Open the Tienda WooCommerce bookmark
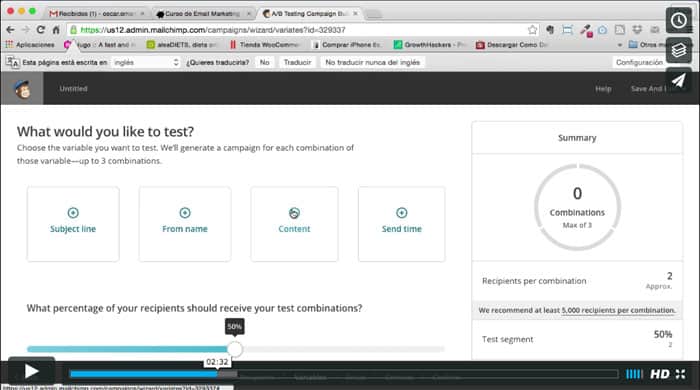This screenshot has height=390, width=700. [264, 45]
